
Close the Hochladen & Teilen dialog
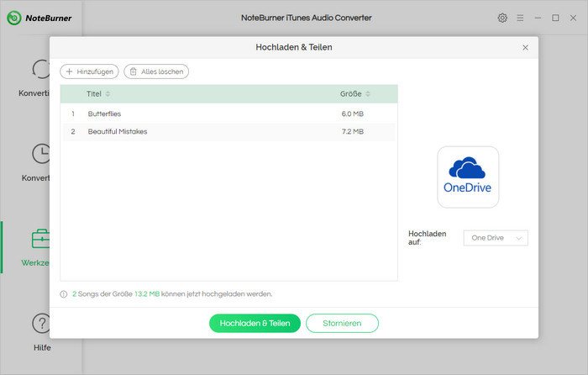(x=525, y=47)
